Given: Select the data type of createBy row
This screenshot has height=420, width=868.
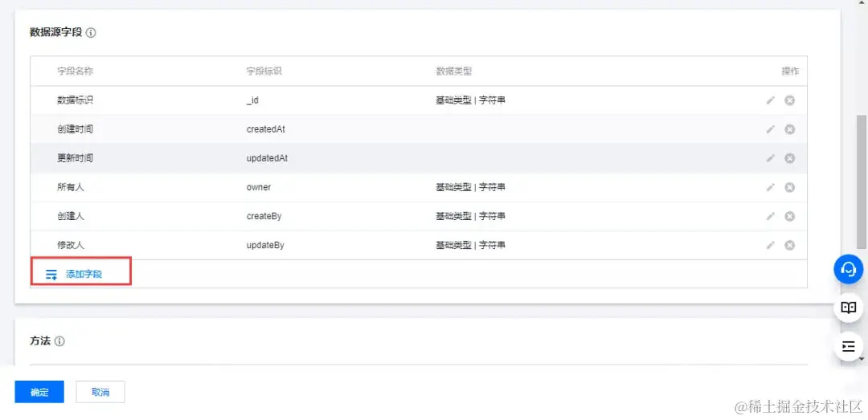Looking at the screenshot, I should click(x=470, y=216).
